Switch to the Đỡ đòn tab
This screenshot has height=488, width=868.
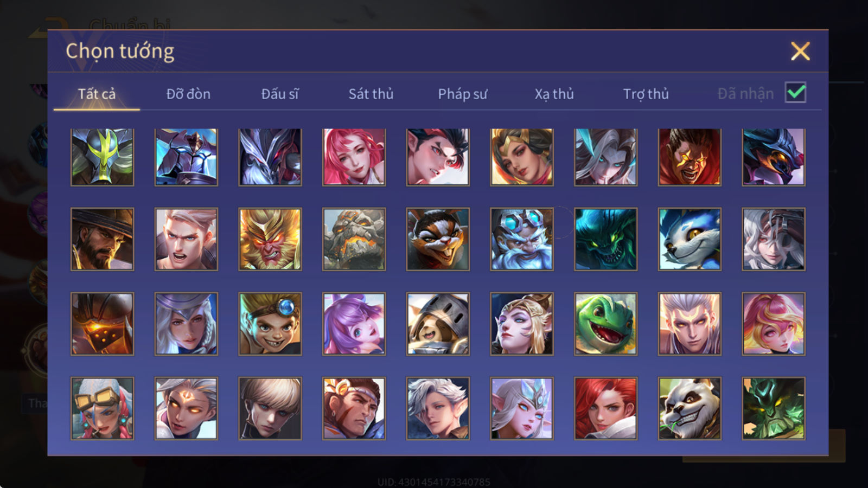pyautogui.click(x=188, y=94)
